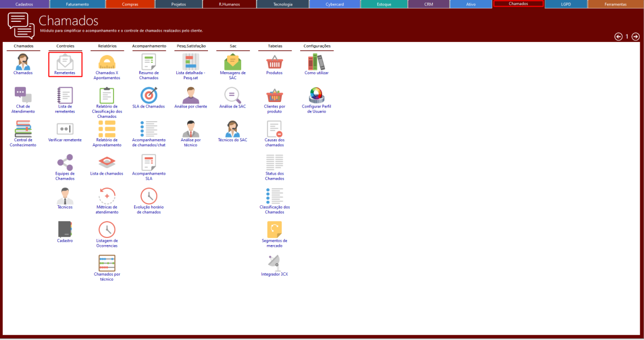Open Métricas de atendimento icon
This screenshot has width=644, height=340.
pos(107,196)
